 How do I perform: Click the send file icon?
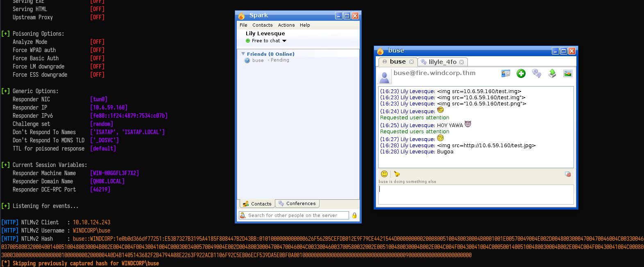coord(552,73)
